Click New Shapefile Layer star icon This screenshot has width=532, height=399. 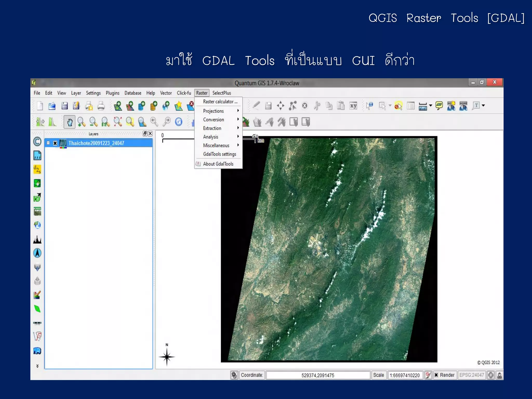coord(178,106)
